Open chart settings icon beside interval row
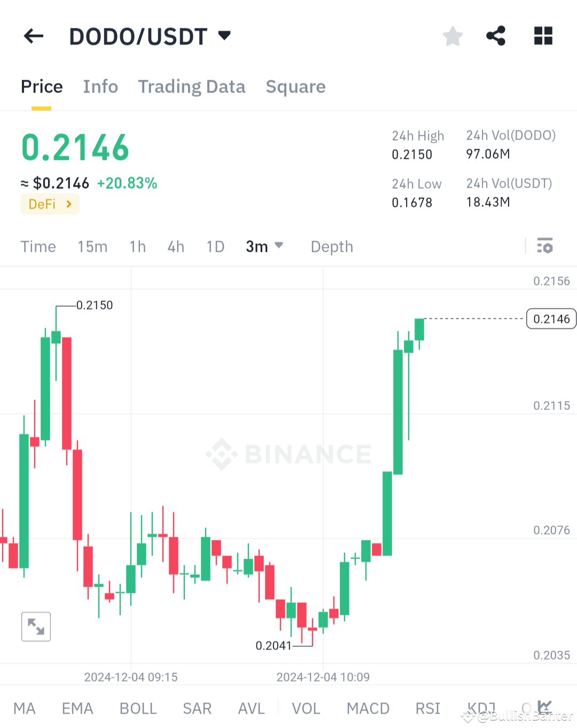This screenshot has width=577, height=728. coord(545,246)
